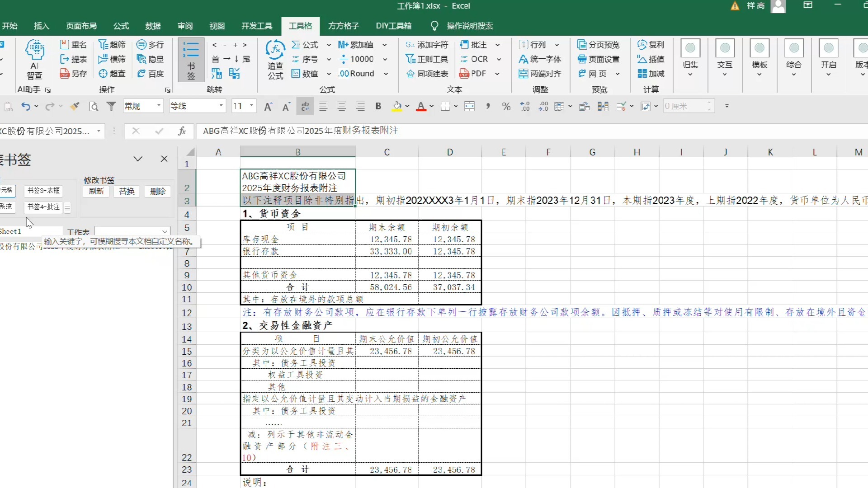Click the 刷新 bookmark button
The image size is (868, 488).
[x=96, y=191]
